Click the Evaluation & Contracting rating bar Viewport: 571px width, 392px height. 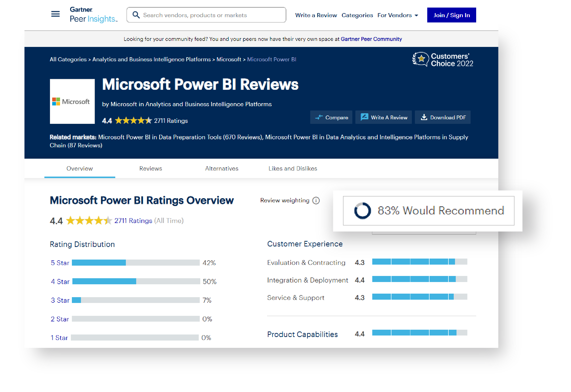pyautogui.click(x=420, y=262)
